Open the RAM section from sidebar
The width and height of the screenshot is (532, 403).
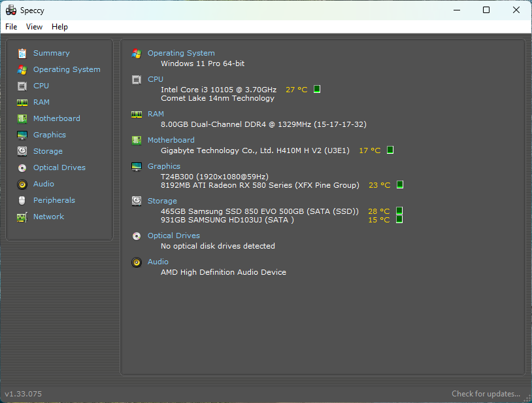pos(41,102)
